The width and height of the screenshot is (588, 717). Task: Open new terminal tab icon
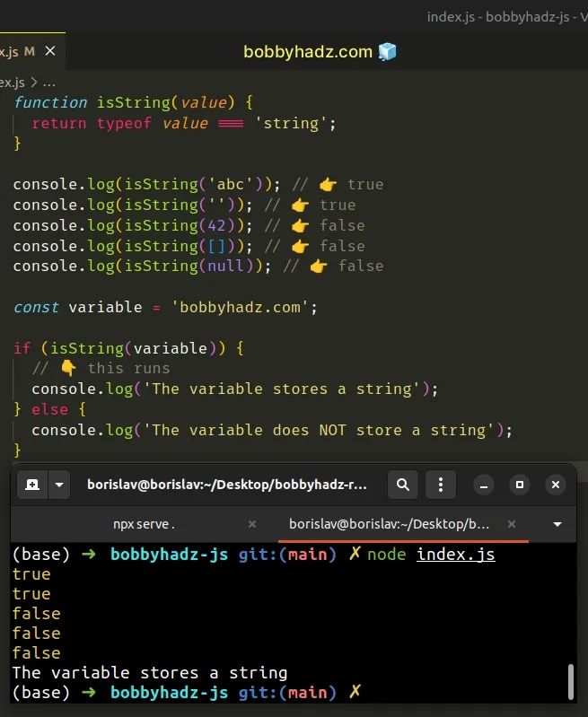point(32,485)
